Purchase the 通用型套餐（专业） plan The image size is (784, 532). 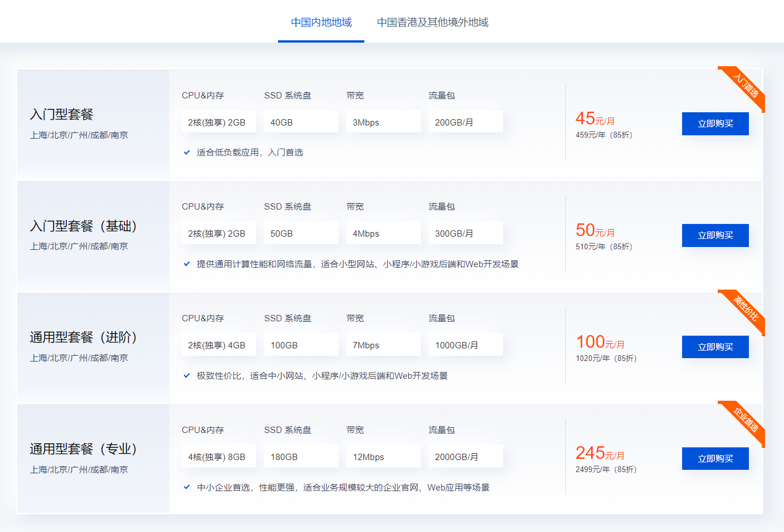click(x=715, y=459)
